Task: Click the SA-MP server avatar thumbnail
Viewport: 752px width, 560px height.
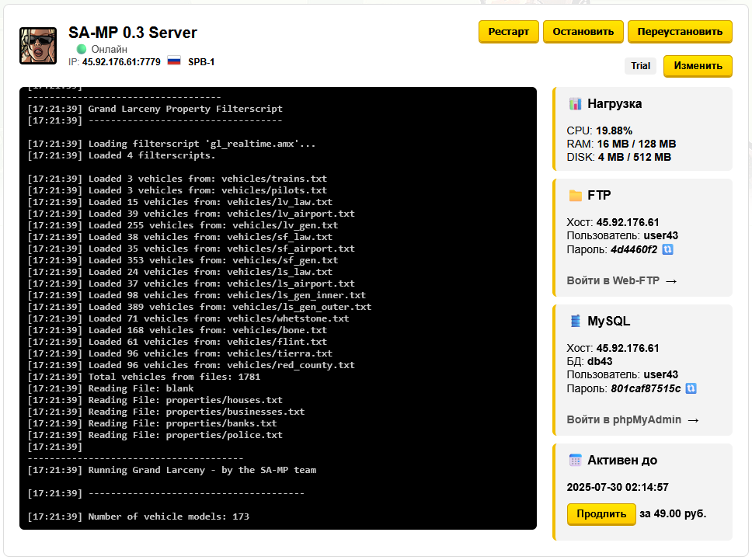Action: point(38,45)
